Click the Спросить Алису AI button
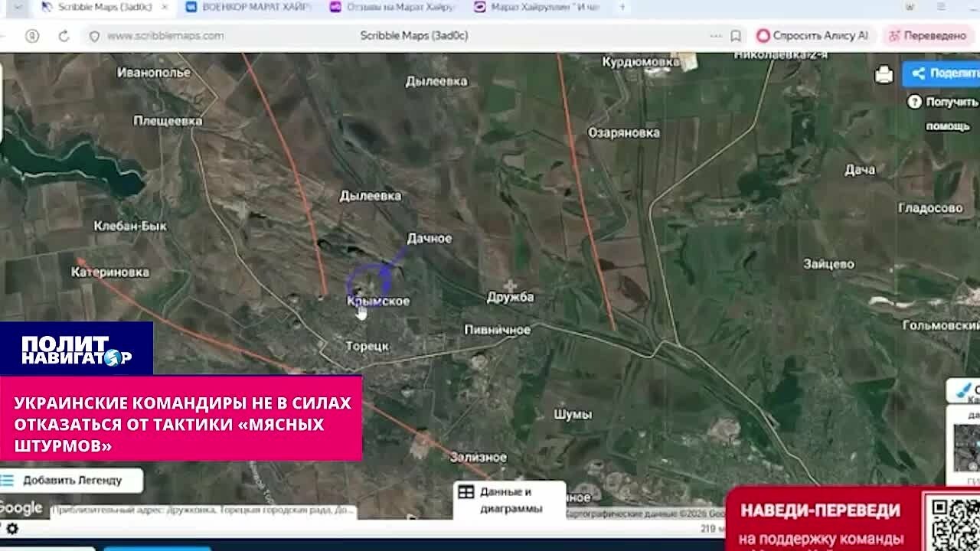This screenshot has height=551, width=980. [x=812, y=35]
